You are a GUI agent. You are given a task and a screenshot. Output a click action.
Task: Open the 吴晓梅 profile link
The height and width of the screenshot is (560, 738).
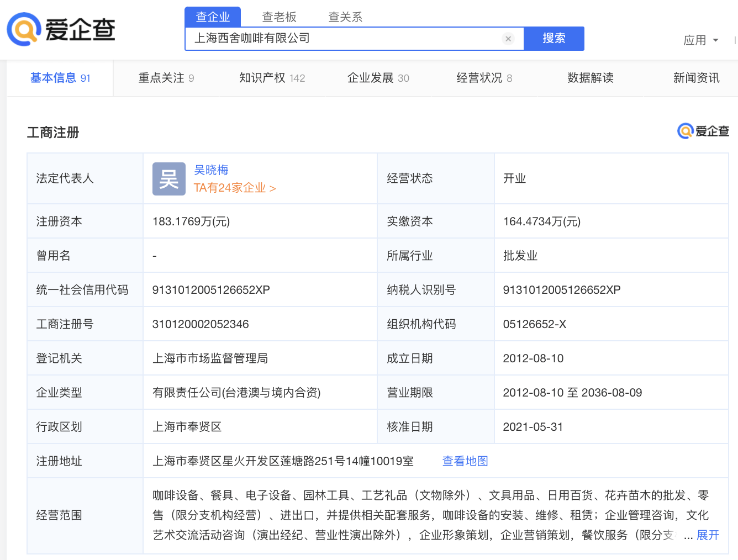(x=211, y=170)
